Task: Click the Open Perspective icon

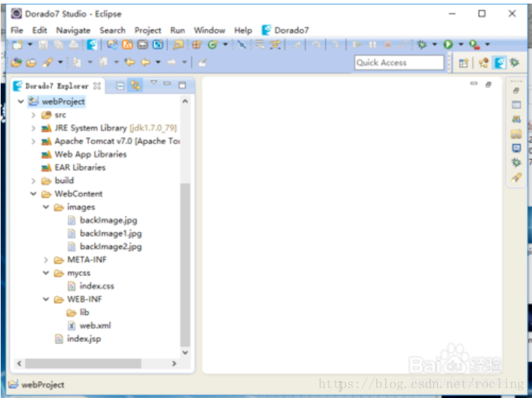Action: tap(463, 63)
